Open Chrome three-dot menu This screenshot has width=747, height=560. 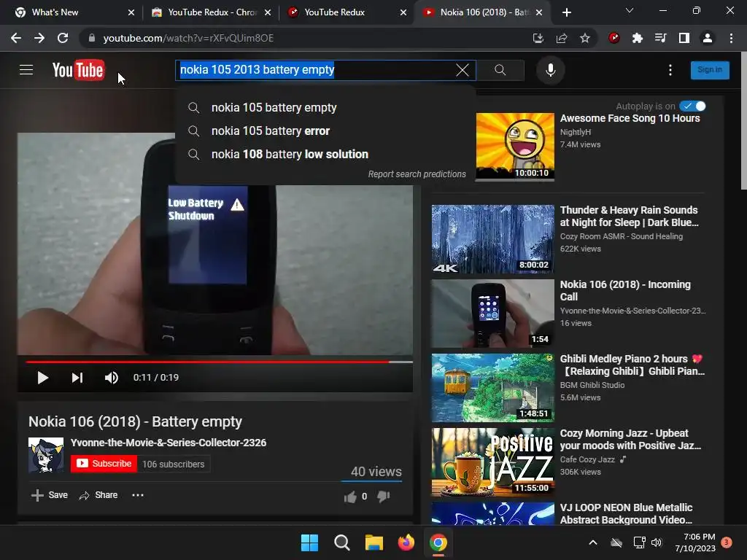pos(731,38)
